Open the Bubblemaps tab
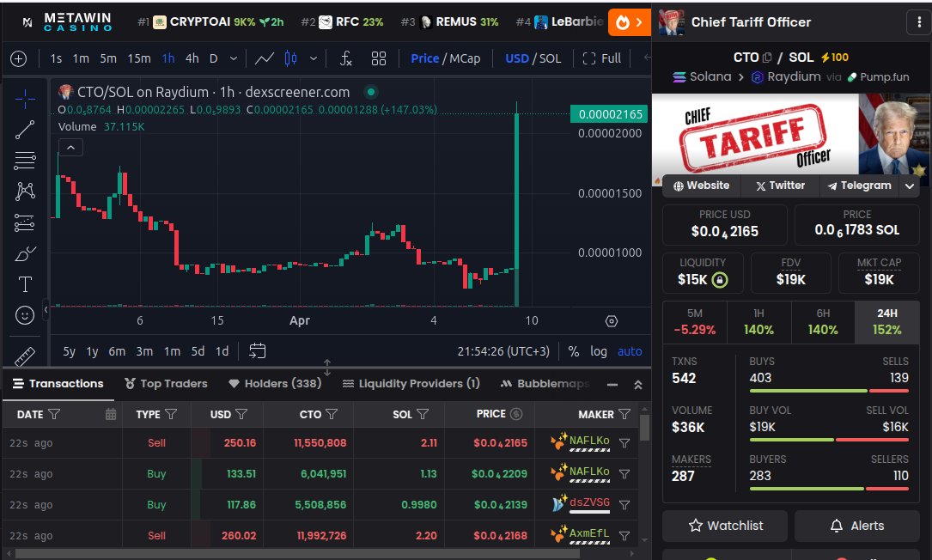The image size is (932, 560). click(x=545, y=383)
